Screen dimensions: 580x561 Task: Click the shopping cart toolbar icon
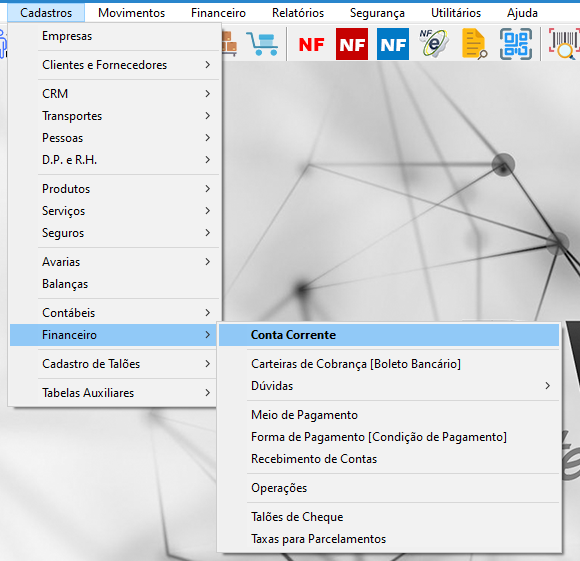[x=263, y=44]
